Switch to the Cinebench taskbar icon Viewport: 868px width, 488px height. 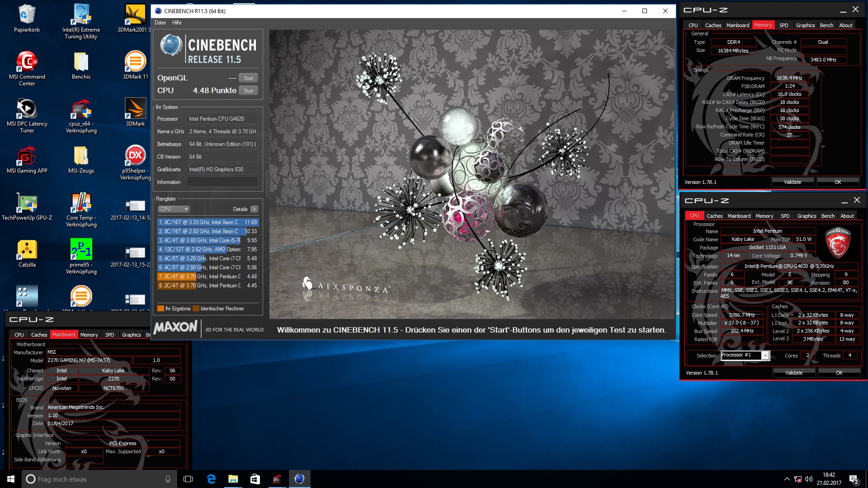click(299, 479)
